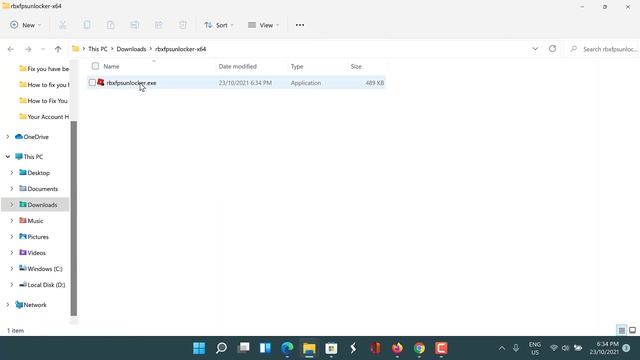Go up one folder level

(x=58, y=49)
